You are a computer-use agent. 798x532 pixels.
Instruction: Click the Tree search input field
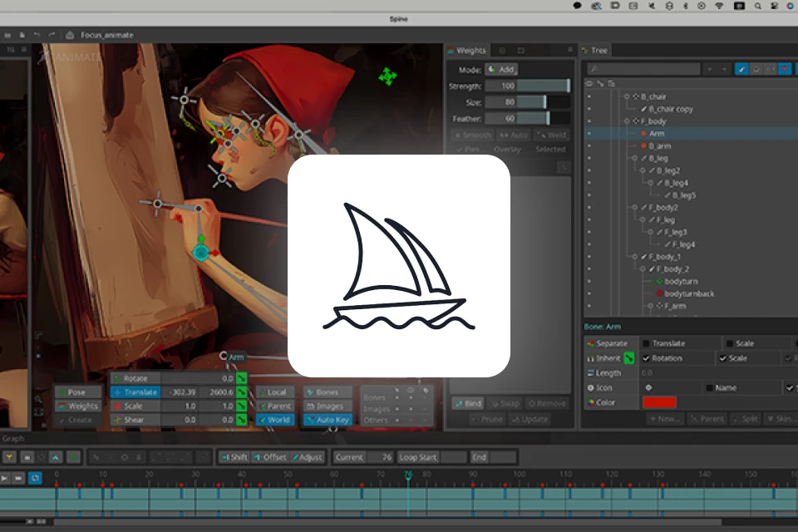pyautogui.click(x=643, y=69)
